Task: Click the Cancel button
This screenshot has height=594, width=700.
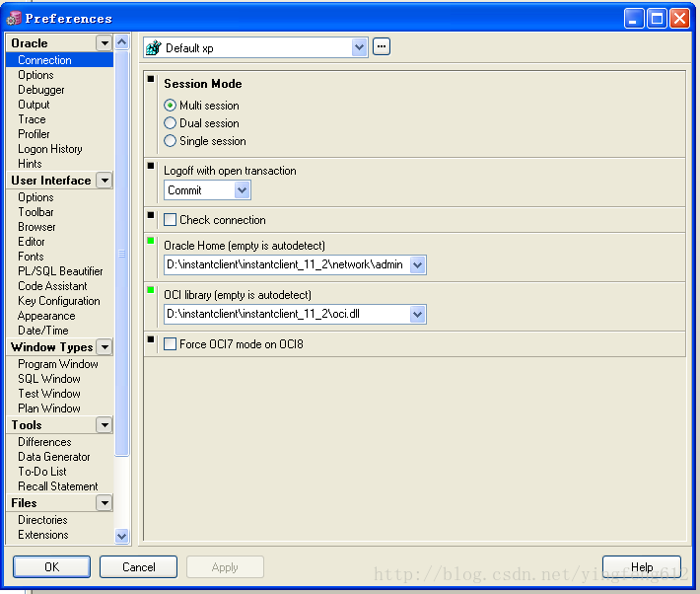Action: [x=138, y=566]
